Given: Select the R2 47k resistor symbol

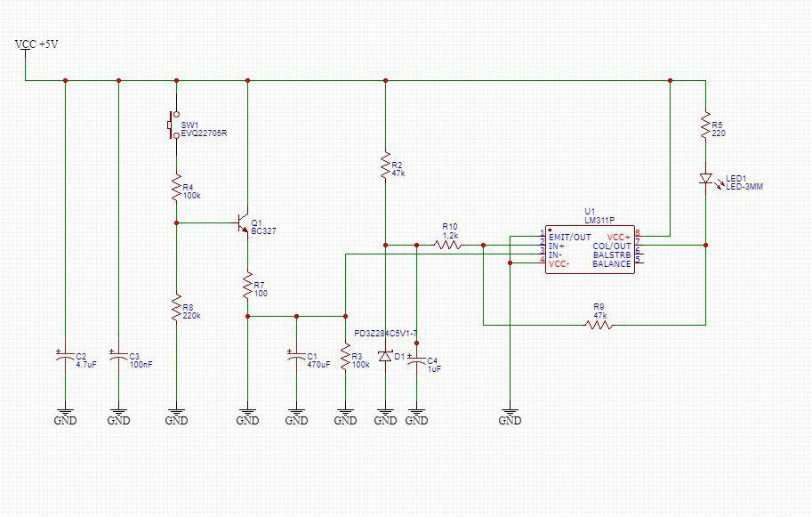Looking at the screenshot, I should [x=385, y=166].
